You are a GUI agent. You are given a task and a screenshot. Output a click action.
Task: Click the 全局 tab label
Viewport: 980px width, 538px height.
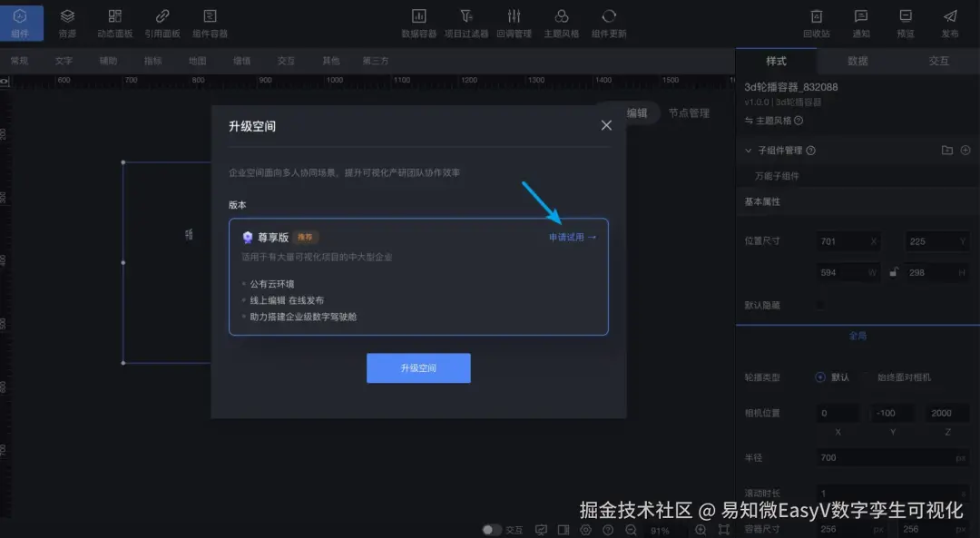857,336
